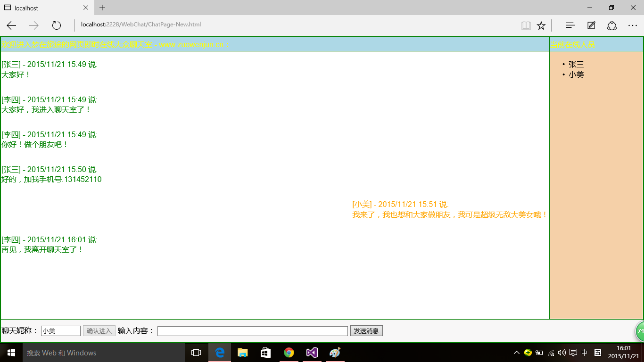Select the localhost tab
This screenshot has width=644, height=362.
pos(47,8)
